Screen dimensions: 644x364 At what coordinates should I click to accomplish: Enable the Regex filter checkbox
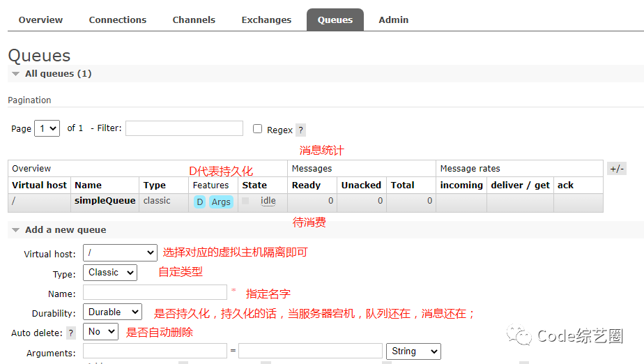click(x=257, y=129)
